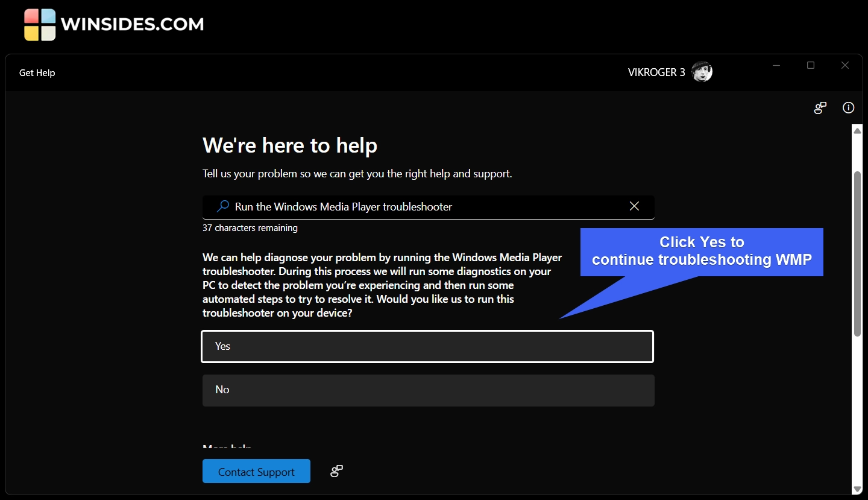Click the scrollbar up arrow
This screenshot has width=868, height=500.
pyautogui.click(x=857, y=130)
